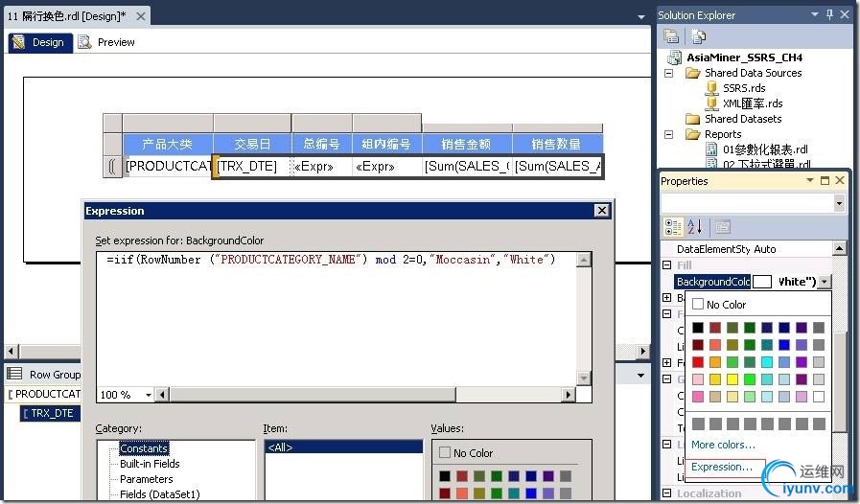Collapse the Fill property section
The height and width of the screenshot is (504, 860).
pos(667,264)
